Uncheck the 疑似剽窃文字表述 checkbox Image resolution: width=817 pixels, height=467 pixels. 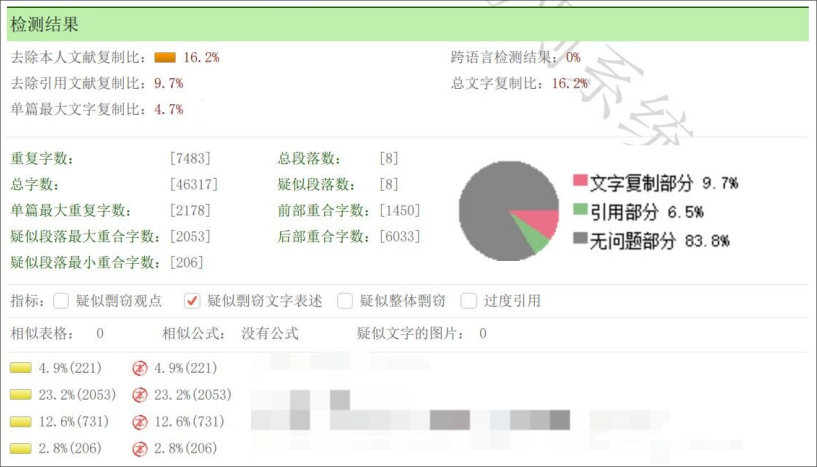pos(192,301)
